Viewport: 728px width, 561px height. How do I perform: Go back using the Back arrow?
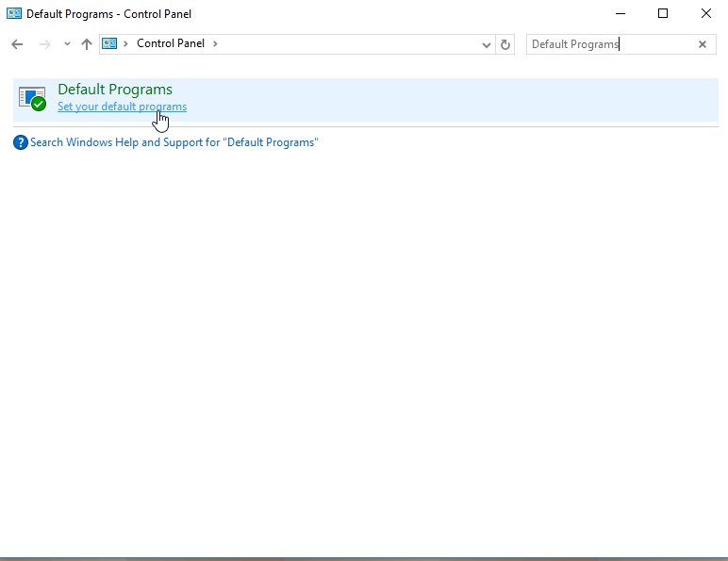click(17, 44)
